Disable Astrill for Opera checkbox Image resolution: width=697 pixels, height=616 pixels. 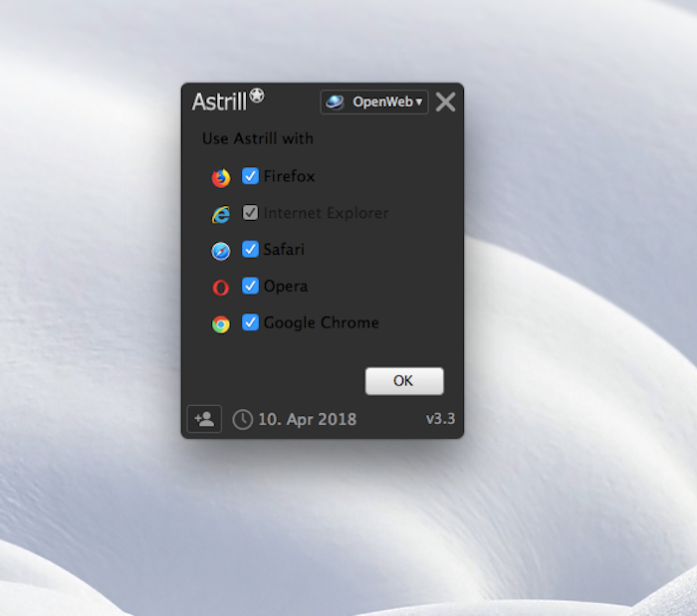(x=250, y=286)
